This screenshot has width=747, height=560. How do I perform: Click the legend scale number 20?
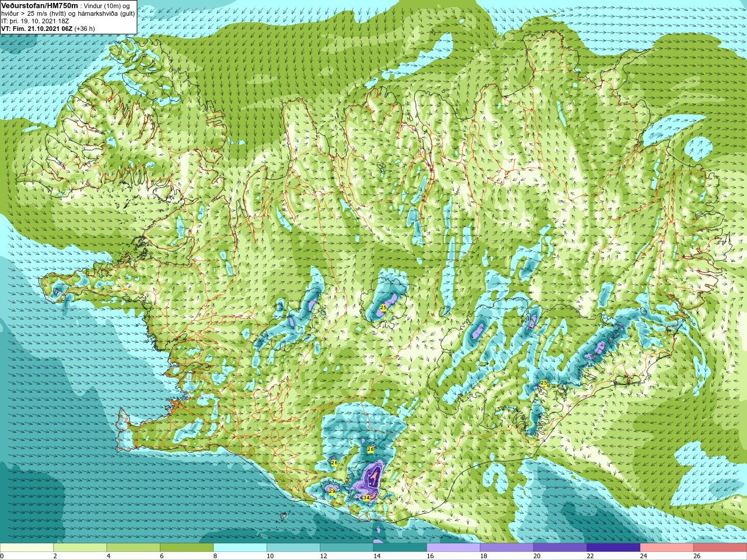pyautogui.click(x=536, y=556)
